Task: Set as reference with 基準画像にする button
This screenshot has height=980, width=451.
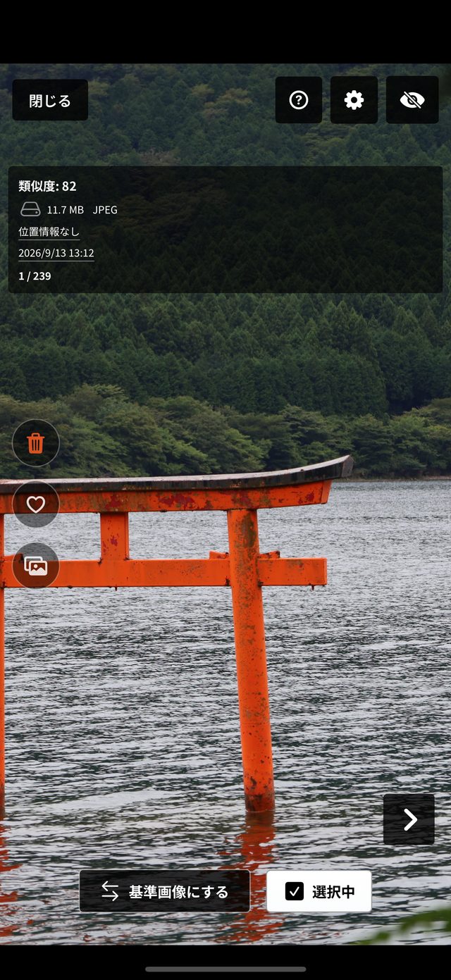Action: coord(165,891)
